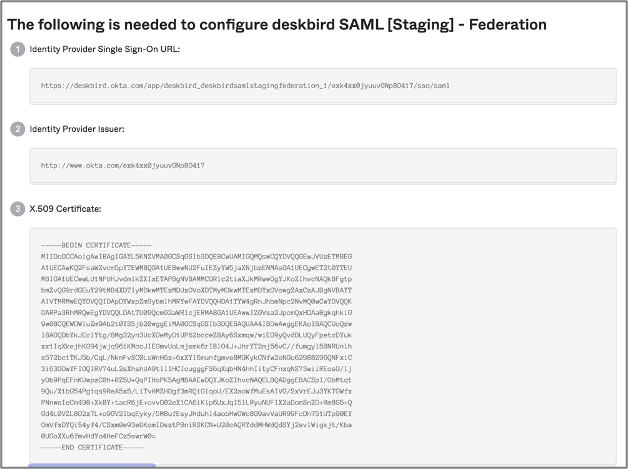Viewport: 628px width, 470px height.
Task: Click the empty area right of the issuer URL
Action: tap(420, 165)
